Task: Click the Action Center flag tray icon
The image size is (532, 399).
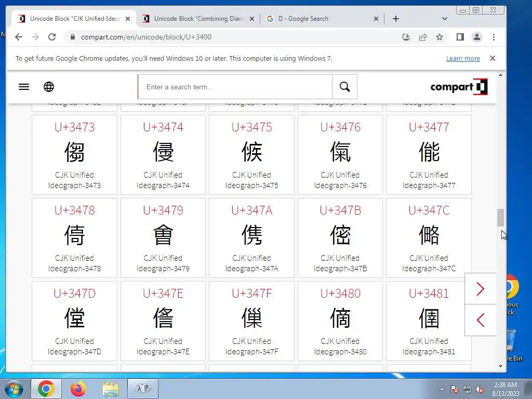Action: pos(455,390)
